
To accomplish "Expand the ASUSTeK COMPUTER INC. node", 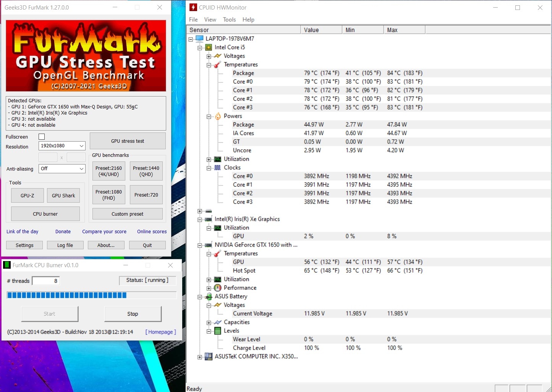I will [x=200, y=357].
